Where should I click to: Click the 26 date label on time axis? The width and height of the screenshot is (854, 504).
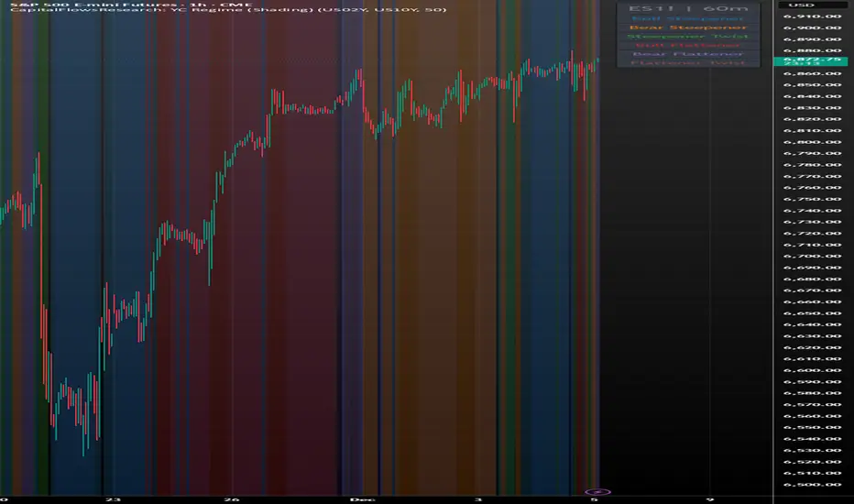coord(232,499)
